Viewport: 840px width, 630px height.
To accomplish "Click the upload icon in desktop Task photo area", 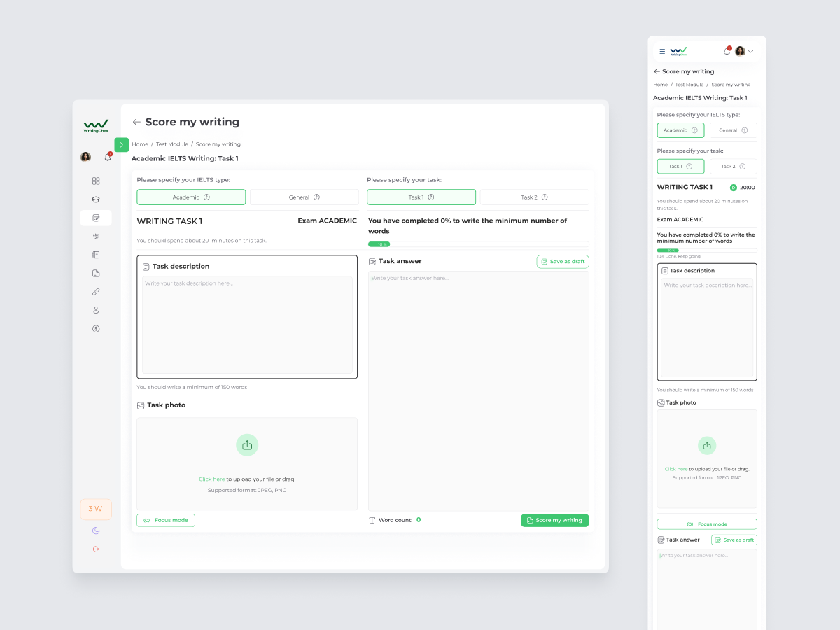I will [x=247, y=444].
